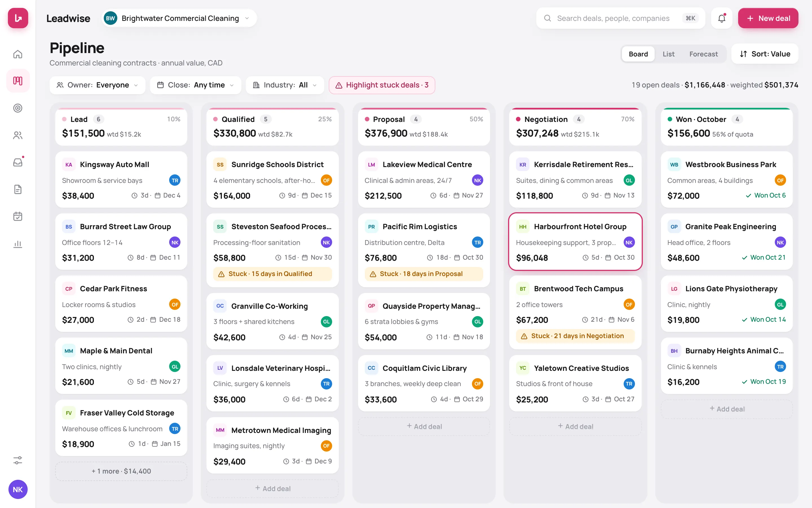Open the settings sliders icon in the sidebar
The image size is (812, 508).
coord(18,460)
